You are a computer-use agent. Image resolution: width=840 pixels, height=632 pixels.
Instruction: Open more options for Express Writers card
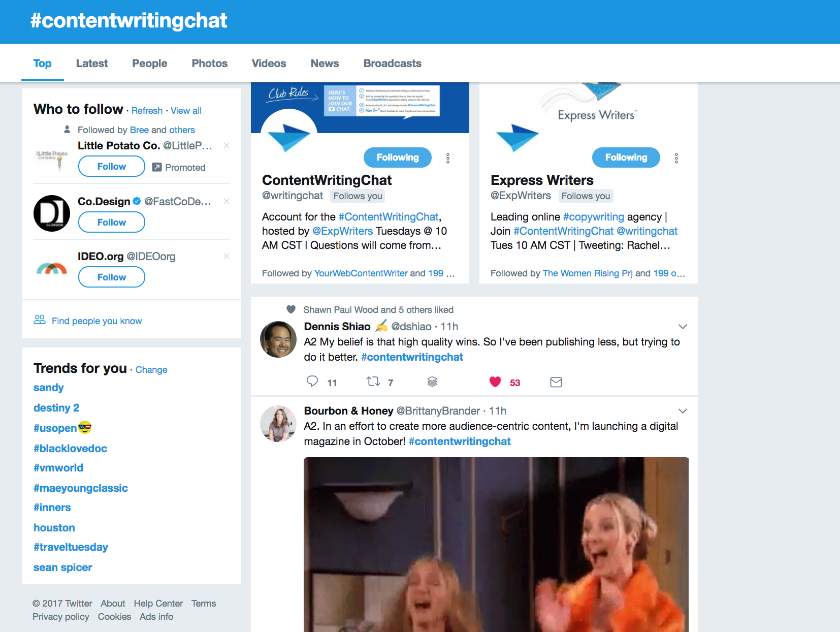pos(676,158)
